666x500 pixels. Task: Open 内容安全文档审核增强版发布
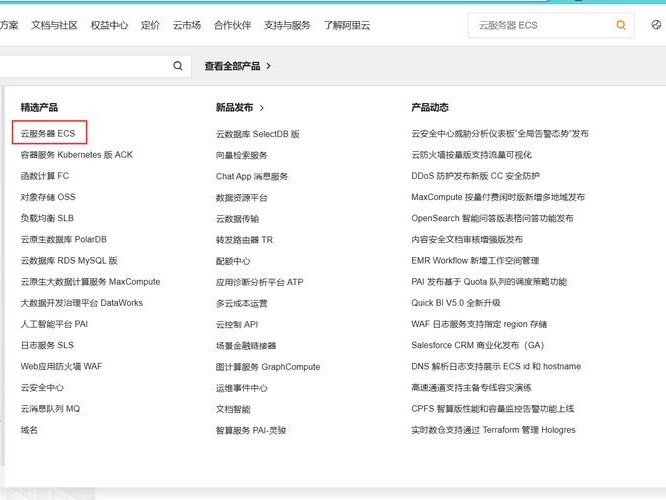[x=467, y=240]
